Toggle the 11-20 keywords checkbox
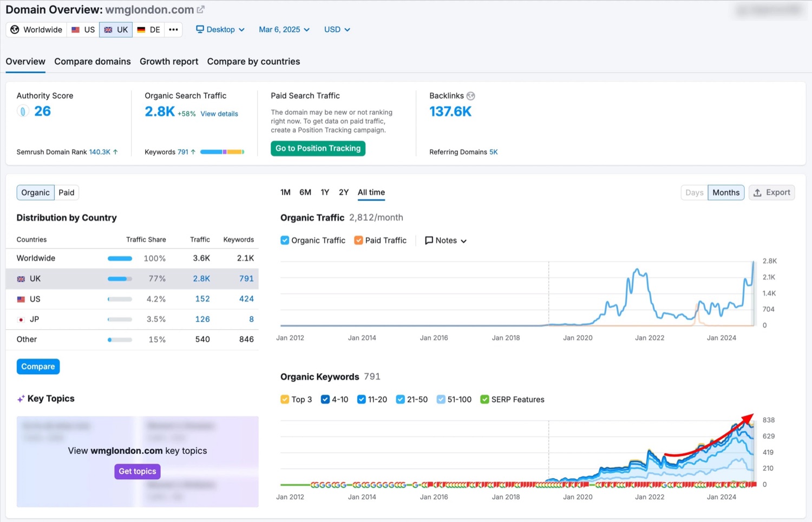Viewport: 812px width, 522px height. (x=362, y=400)
